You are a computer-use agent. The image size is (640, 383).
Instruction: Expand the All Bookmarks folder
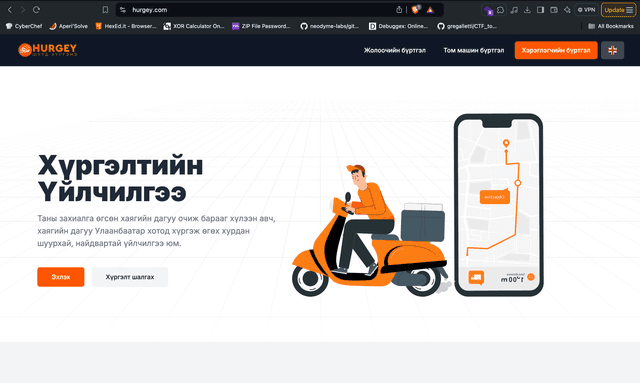[611, 26]
